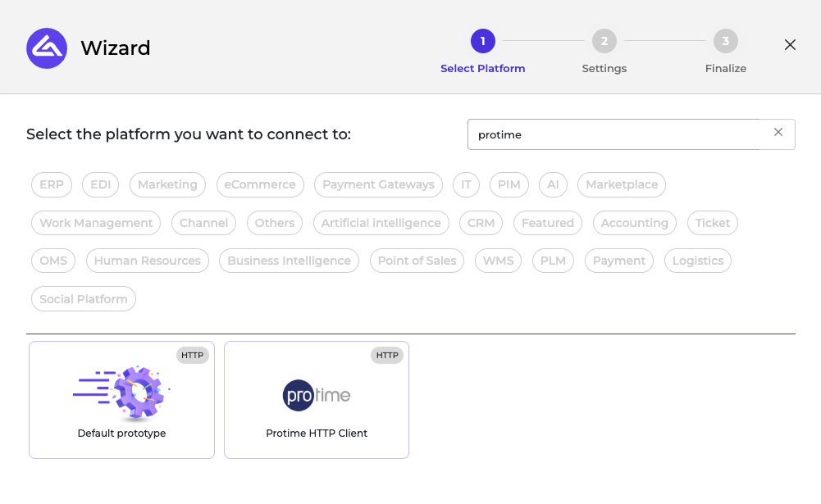Filter by Featured platforms
The image size is (821, 504).
coord(548,223)
